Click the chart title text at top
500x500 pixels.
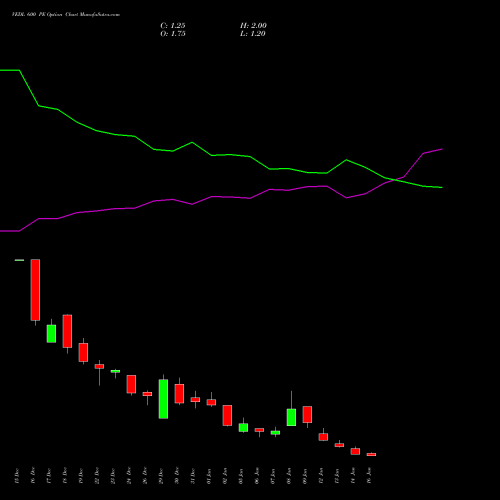pyautogui.click(x=66, y=15)
